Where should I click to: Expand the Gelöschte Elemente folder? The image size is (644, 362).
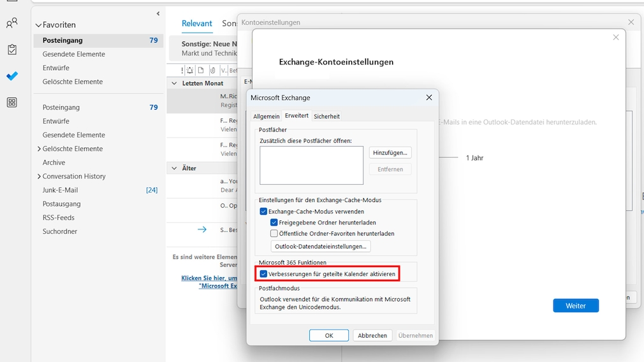39,148
